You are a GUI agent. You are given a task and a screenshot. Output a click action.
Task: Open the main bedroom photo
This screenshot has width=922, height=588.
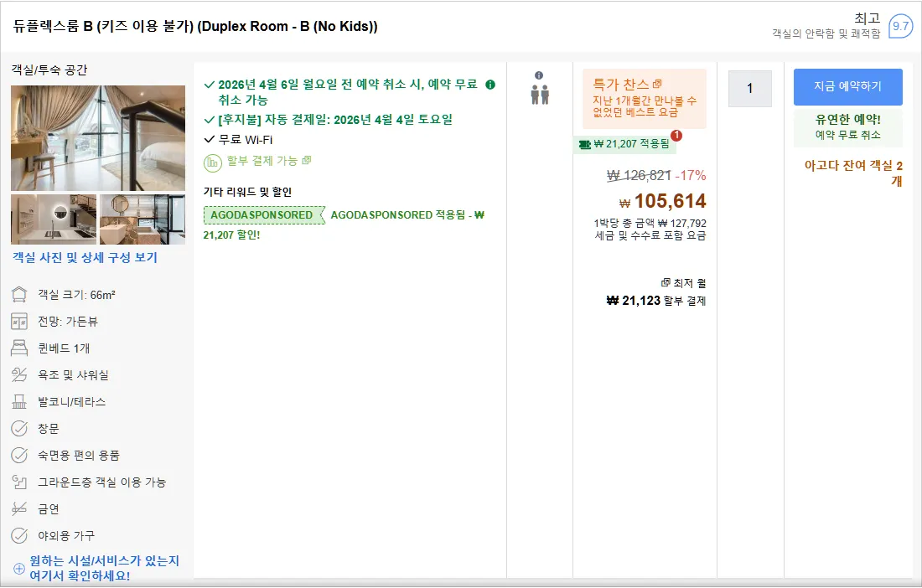98,138
